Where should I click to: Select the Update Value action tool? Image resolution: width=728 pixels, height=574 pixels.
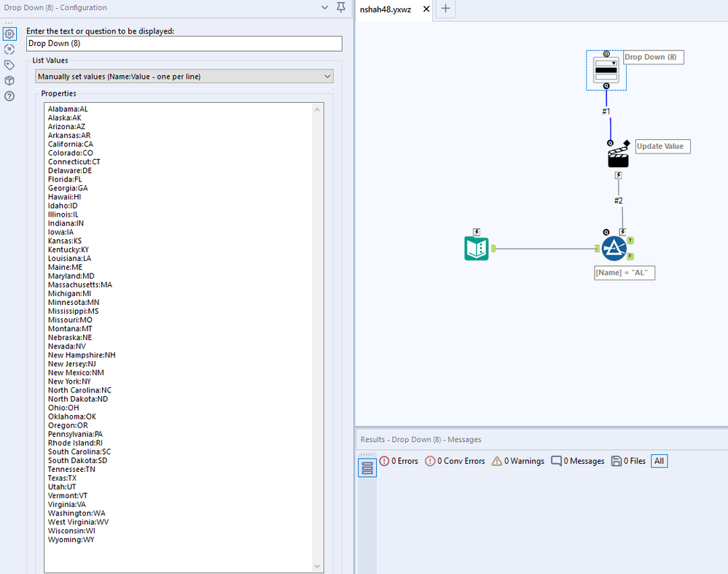pos(619,157)
